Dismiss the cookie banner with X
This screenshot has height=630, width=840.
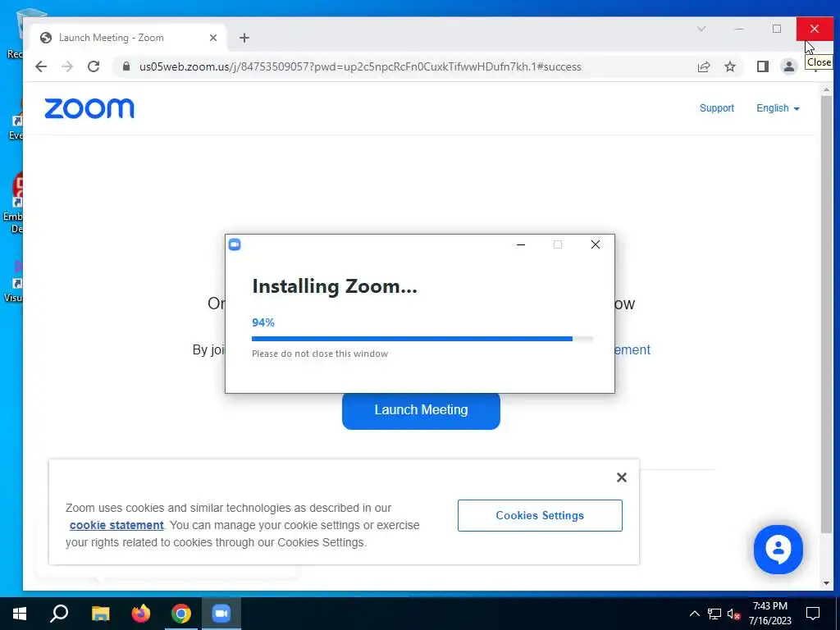coord(622,477)
